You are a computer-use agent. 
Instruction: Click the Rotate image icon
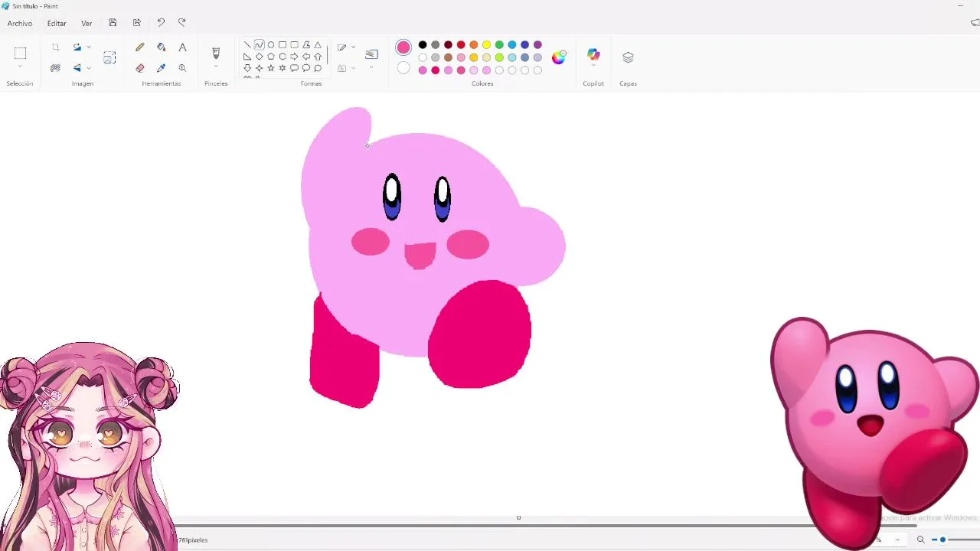(x=77, y=47)
